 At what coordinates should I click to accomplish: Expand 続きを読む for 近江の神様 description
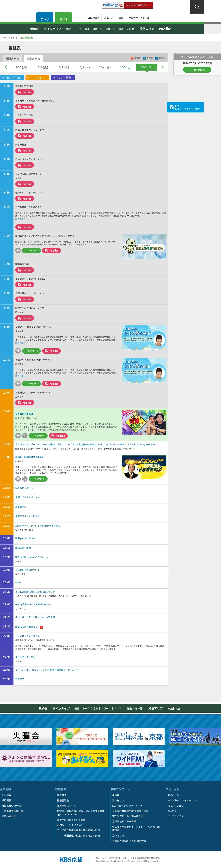pyautogui.click(x=20, y=219)
